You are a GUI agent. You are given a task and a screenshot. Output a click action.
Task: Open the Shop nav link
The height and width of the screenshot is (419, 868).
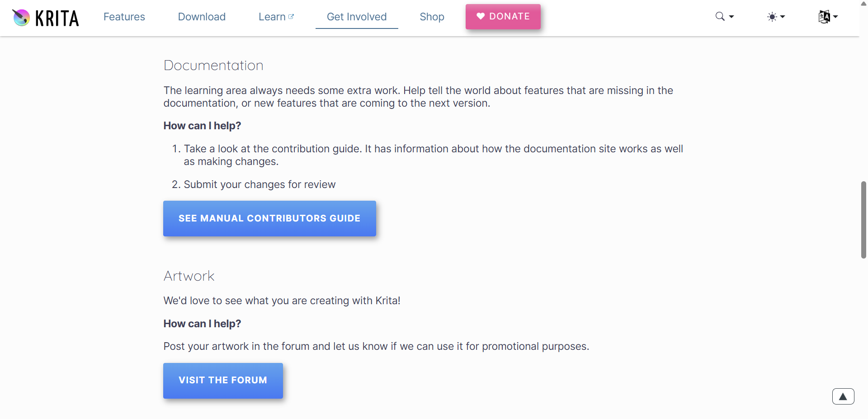(432, 17)
